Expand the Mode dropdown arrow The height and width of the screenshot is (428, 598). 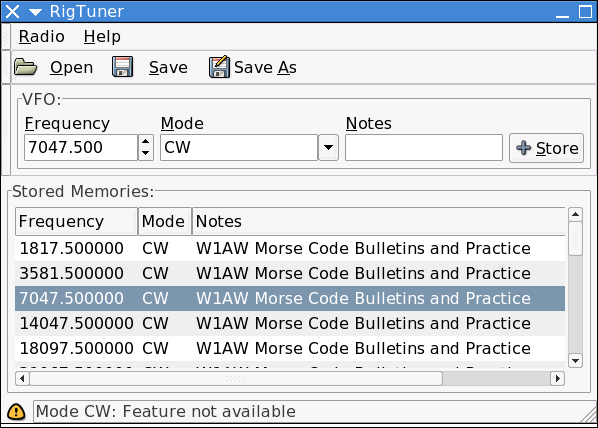tap(328, 147)
